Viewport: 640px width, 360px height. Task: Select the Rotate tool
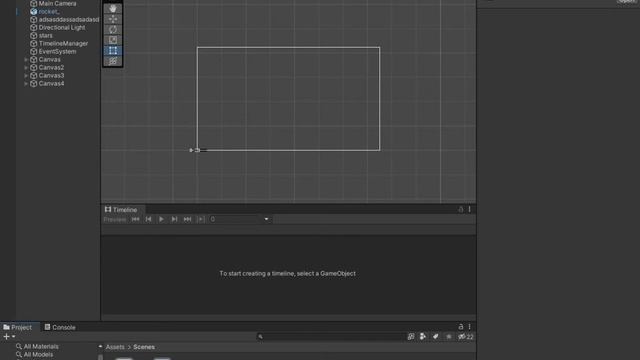(113, 29)
